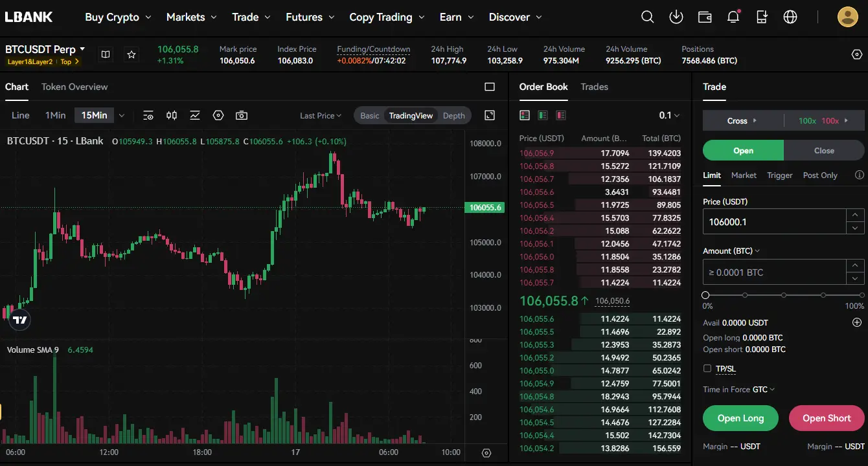Open the contract info book icon
This screenshot has width=868, height=466.
[106, 55]
